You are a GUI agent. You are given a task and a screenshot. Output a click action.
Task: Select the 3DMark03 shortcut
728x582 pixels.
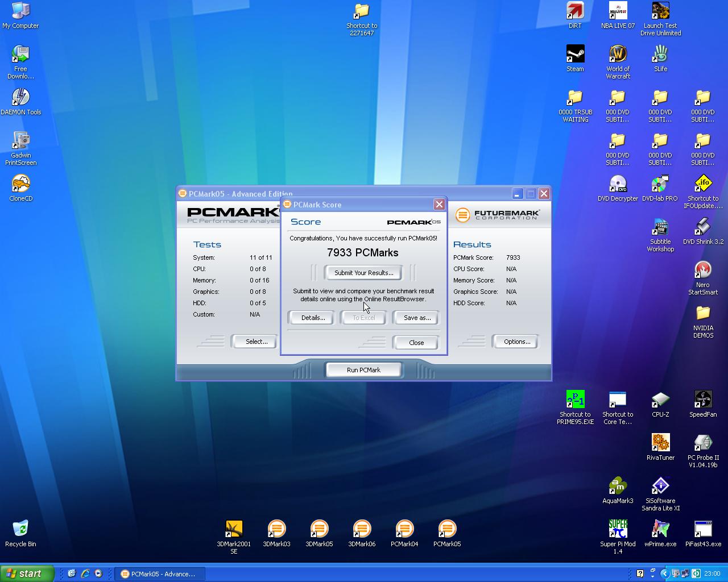(276, 534)
